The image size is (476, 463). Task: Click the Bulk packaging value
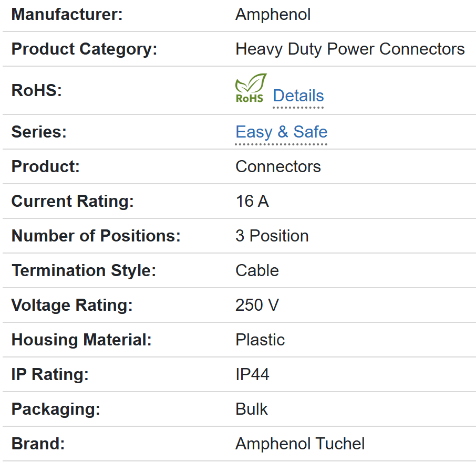click(251, 409)
